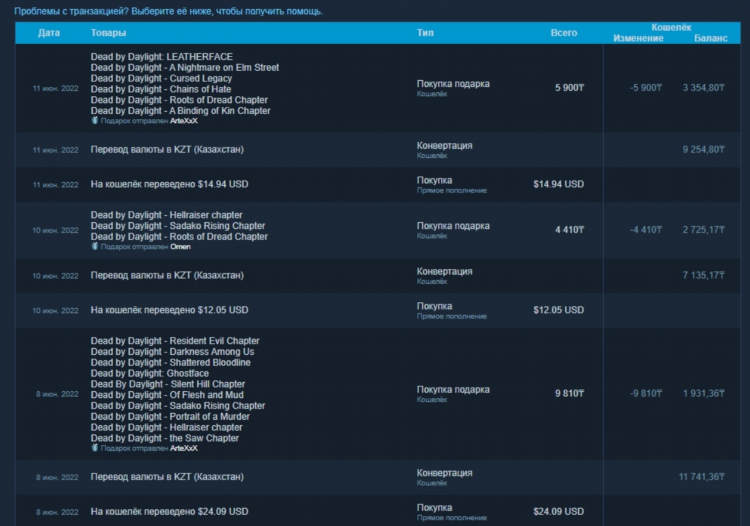
Task: Click 'Покупка подарка' type for 9 810₸ purchase
Action: coord(453,390)
